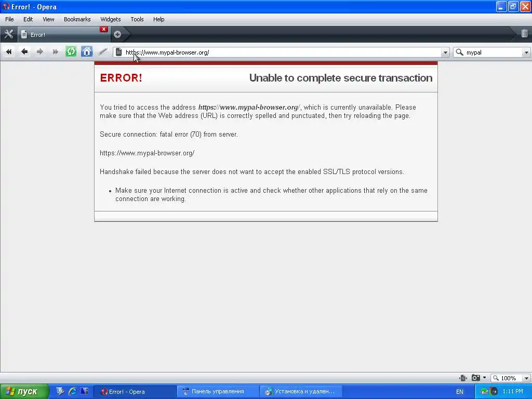Click the search magnifier icon
This screenshot has width=532, height=399.
click(459, 52)
